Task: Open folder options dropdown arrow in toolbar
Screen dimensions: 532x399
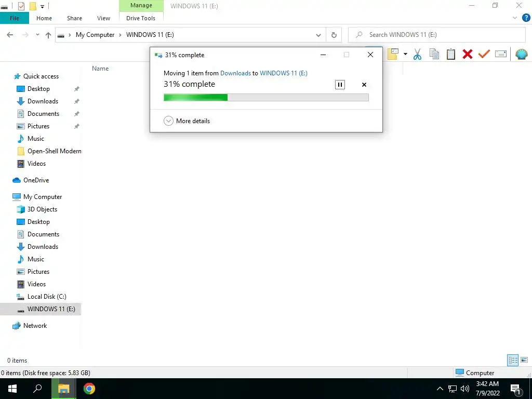Action: (x=405, y=54)
